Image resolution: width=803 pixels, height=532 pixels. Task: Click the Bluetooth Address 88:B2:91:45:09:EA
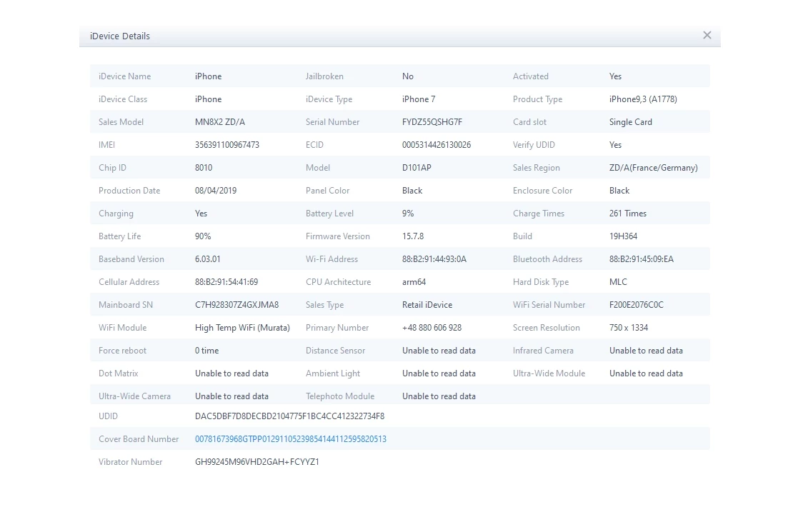tap(641, 259)
